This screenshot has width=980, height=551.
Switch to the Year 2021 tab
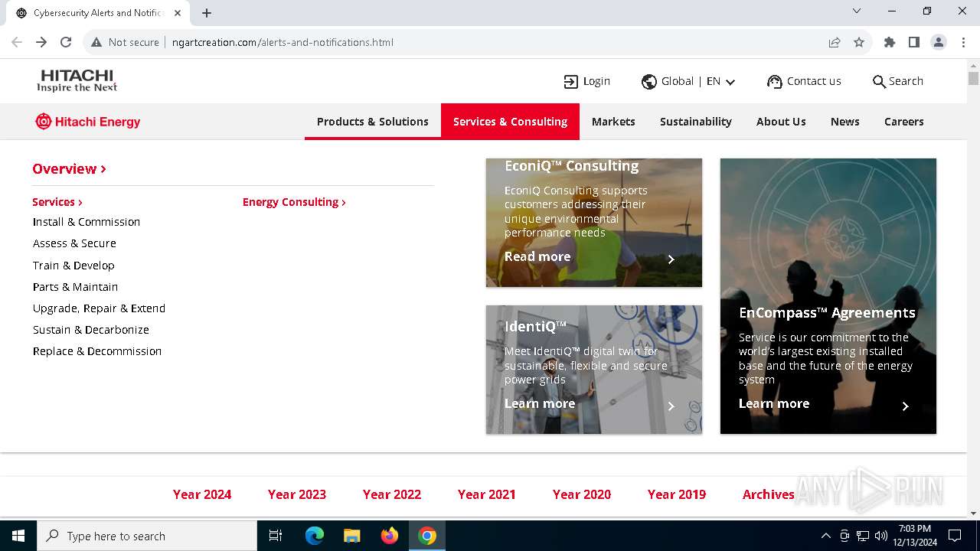click(487, 494)
